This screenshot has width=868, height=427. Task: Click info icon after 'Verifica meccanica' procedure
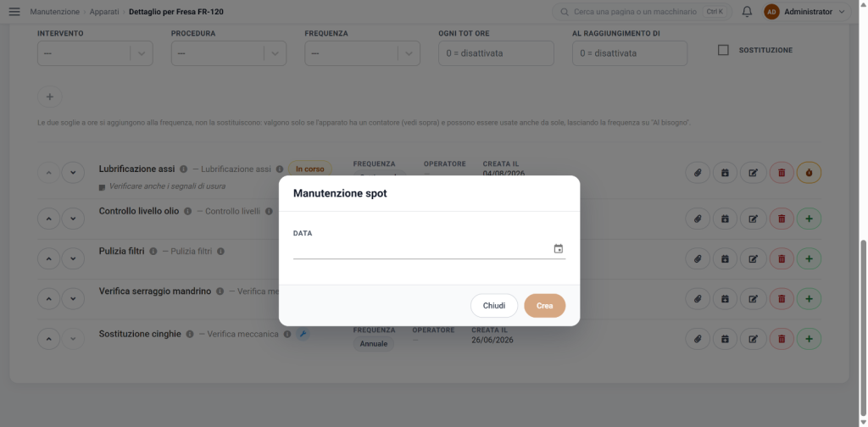pos(287,334)
